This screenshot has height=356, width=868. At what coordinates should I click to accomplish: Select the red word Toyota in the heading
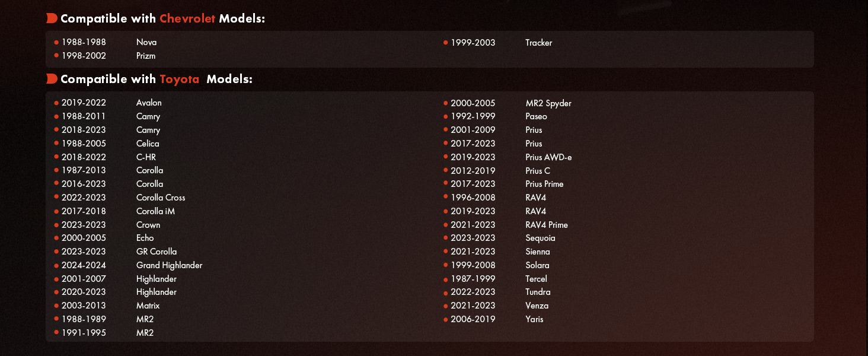tap(180, 79)
